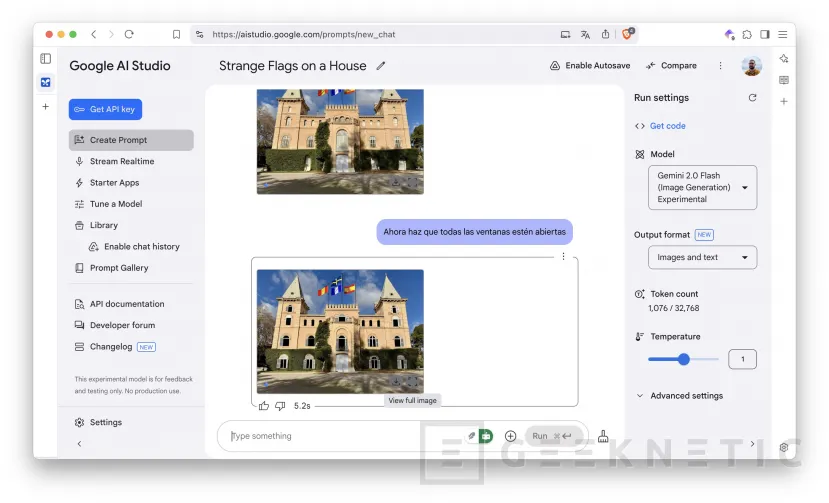The height and width of the screenshot is (503, 829).
Task: Clear the chat with the broom icon
Action: pos(603,436)
